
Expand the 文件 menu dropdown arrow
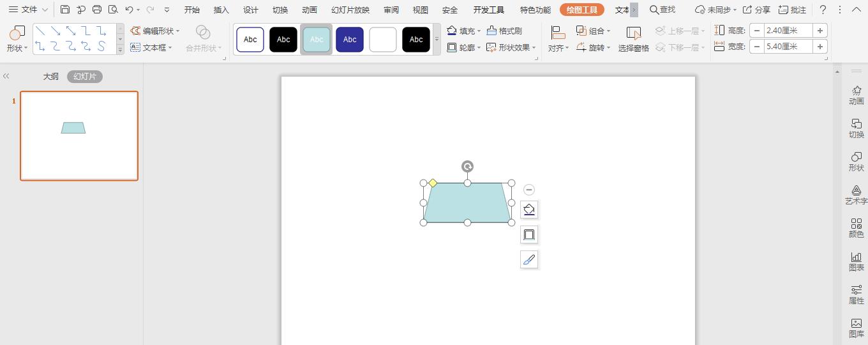tap(45, 10)
